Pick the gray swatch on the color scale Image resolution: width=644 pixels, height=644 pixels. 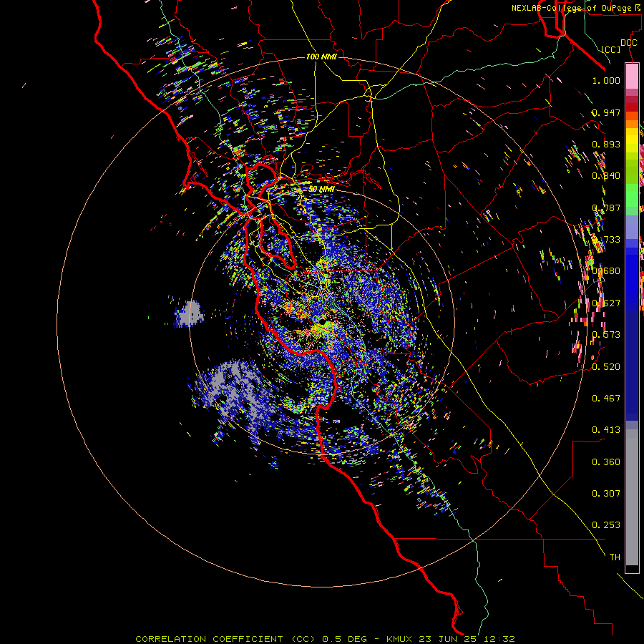[632, 497]
